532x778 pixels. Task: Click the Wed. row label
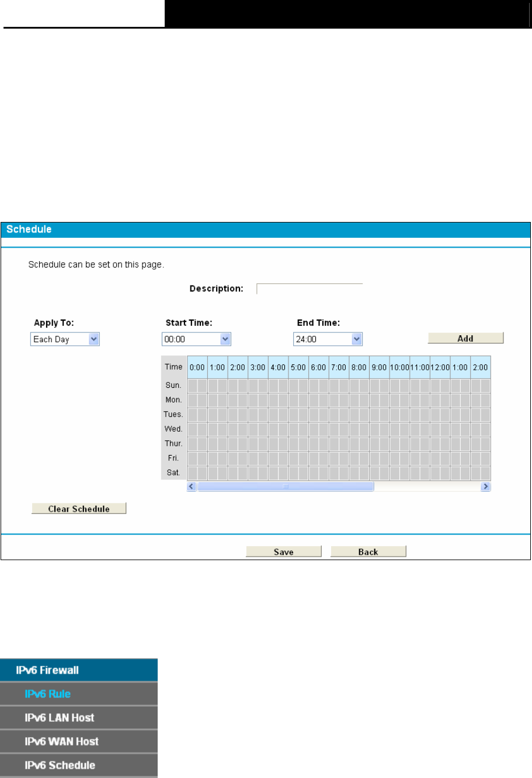tap(173, 429)
